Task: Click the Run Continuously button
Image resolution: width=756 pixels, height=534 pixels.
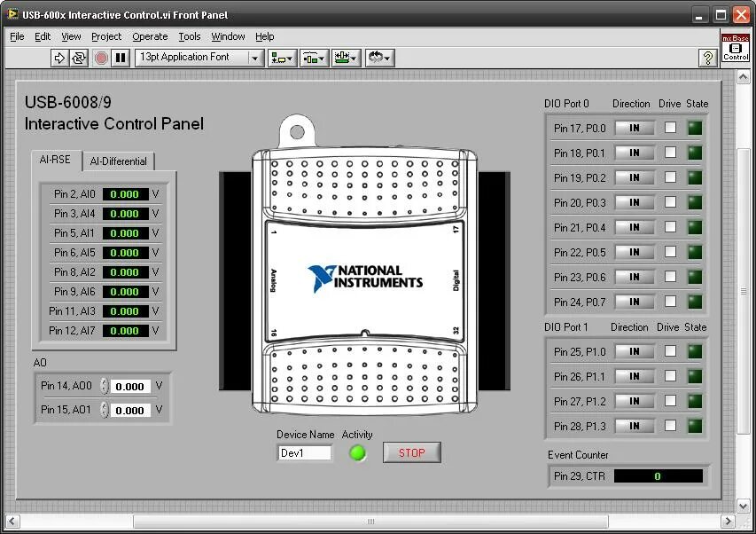Action: [79, 58]
